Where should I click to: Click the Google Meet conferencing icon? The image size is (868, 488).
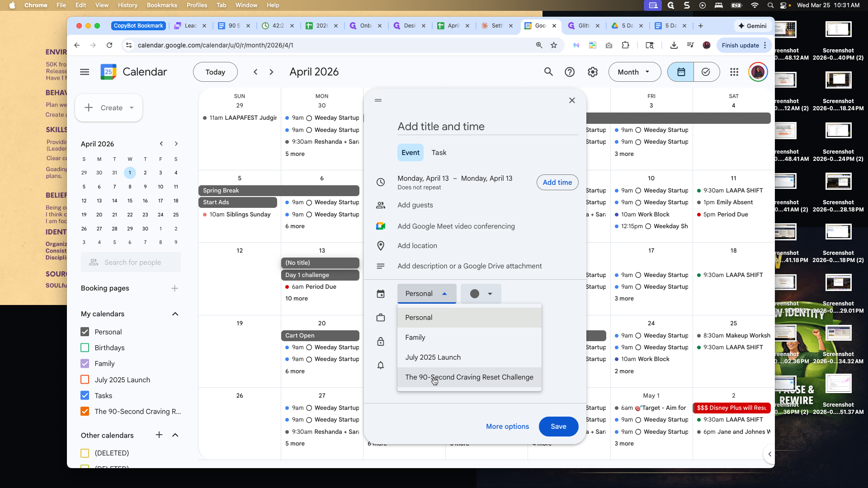(381, 226)
